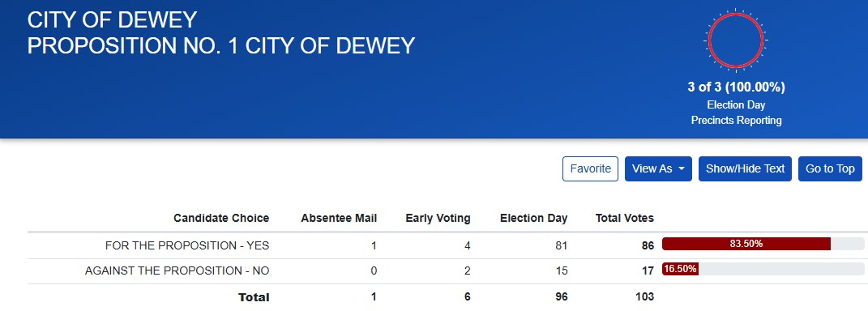This screenshot has height=311, width=868.
Task: Click the 3 of 3 (100.00%) text
Action: [736, 87]
